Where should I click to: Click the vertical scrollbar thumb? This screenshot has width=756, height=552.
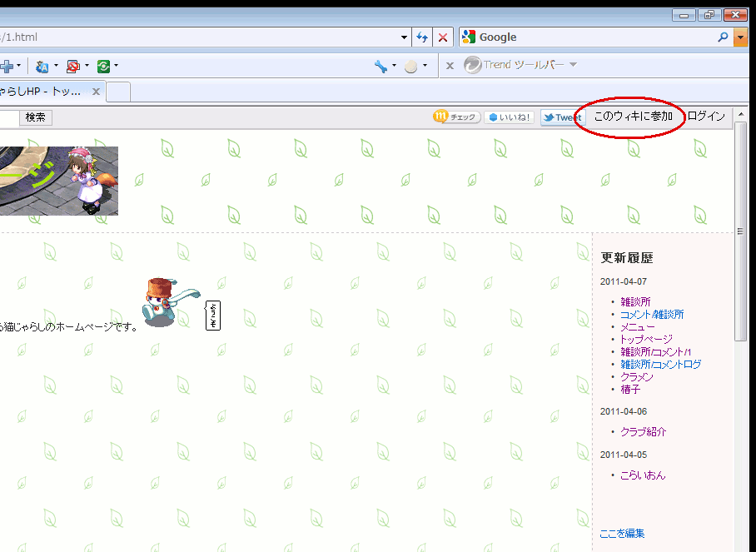pos(740,231)
